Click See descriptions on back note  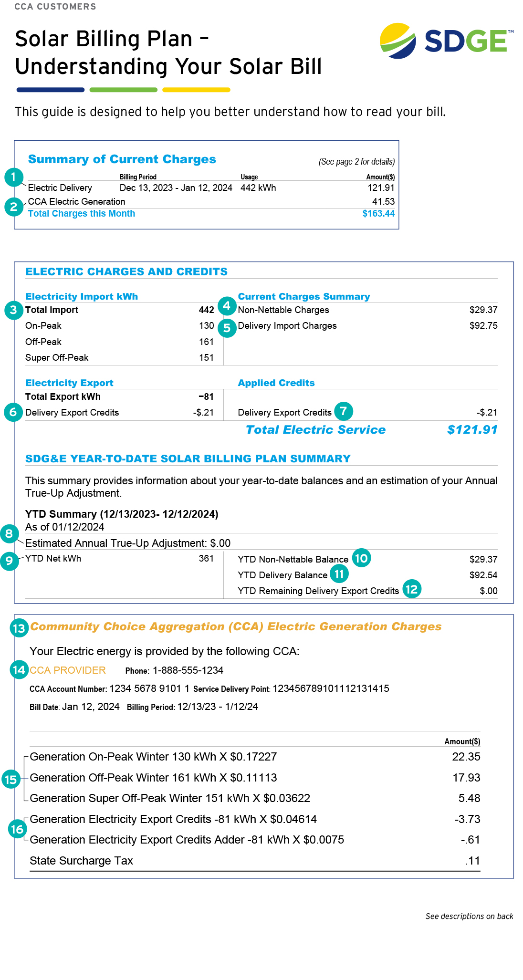click(x=469, y=916)
